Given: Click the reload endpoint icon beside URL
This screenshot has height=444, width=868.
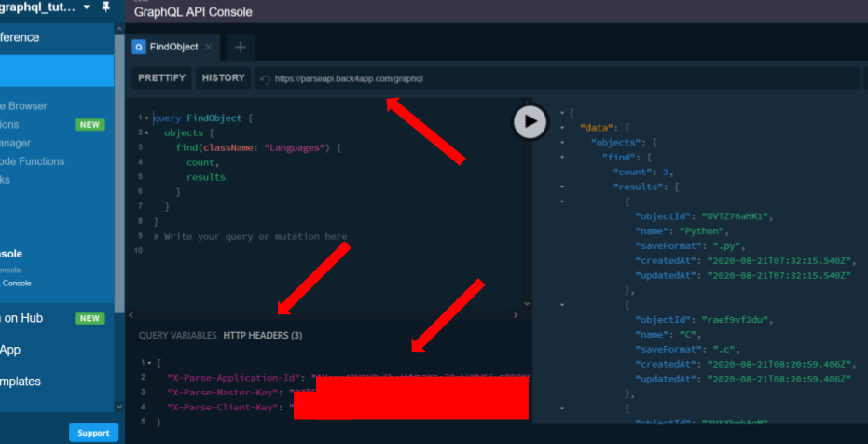Looking at the screenshot, I should (265, 79).
